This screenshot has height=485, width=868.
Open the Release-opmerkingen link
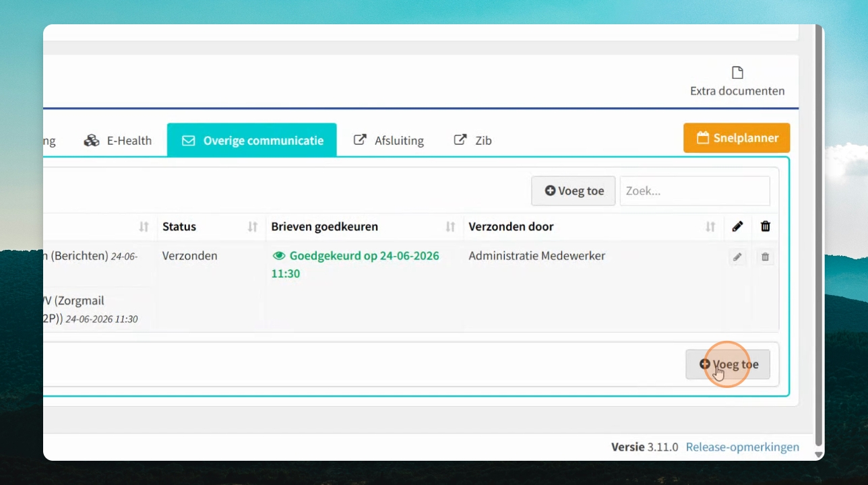[743, 447]
